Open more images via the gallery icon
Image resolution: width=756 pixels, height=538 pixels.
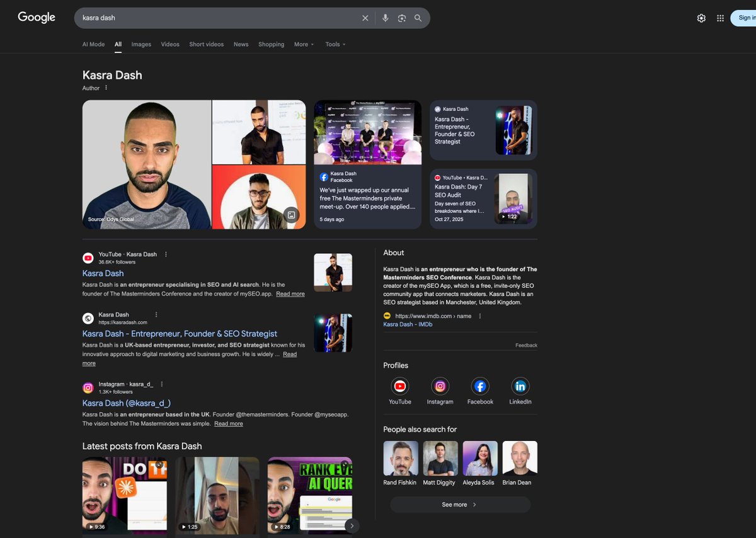[290, 214]
